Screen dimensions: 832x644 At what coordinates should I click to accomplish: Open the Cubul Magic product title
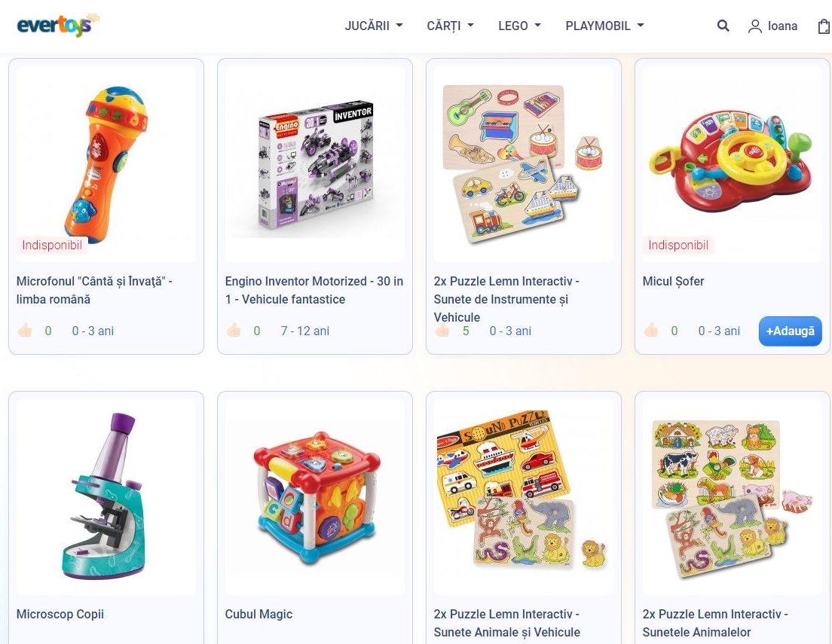(x=258, y=614)
